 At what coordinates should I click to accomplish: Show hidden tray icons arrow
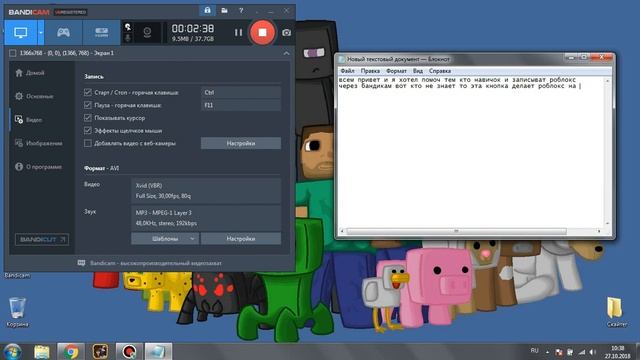pyautogui.click(x=547, y=352)
